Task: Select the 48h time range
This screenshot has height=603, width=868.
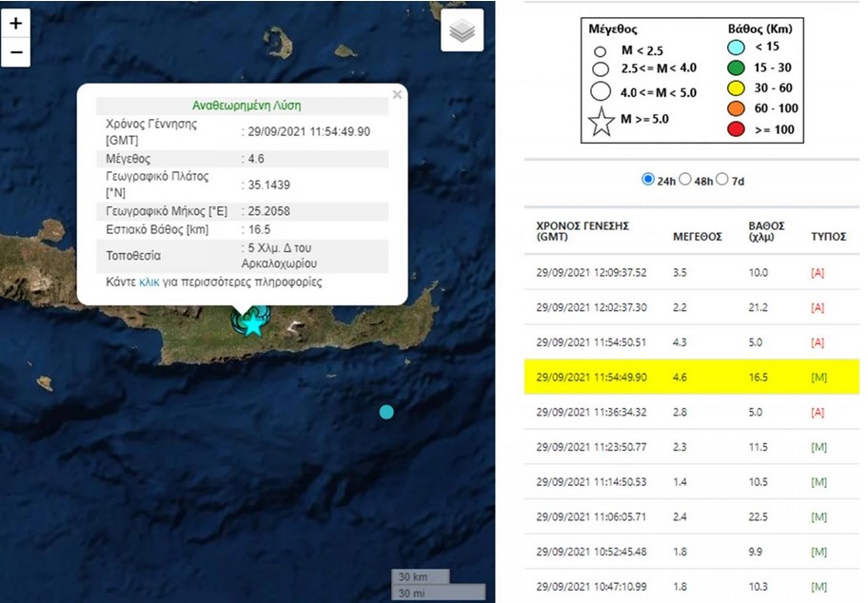Action: [x=685, y=179]
